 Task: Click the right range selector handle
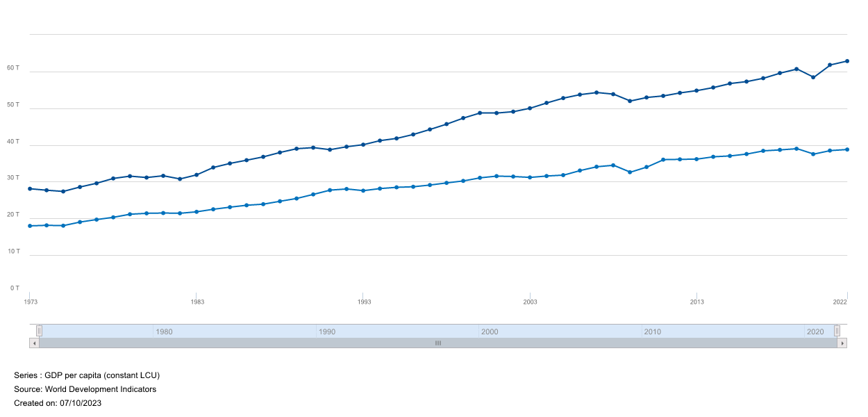click(x=837, y=331)
